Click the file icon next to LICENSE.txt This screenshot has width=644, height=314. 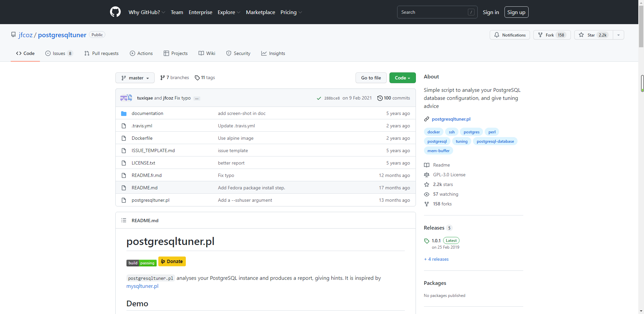124,163
